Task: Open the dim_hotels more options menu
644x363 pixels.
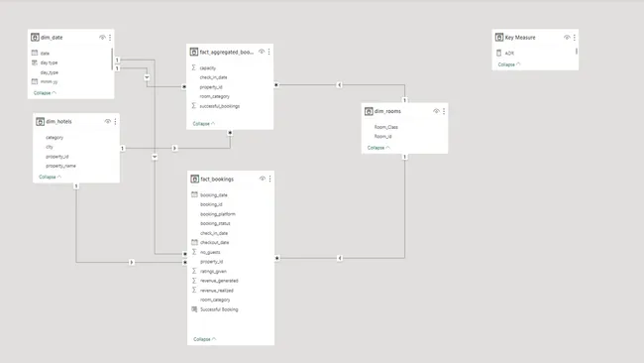Action: click(115, 122)
